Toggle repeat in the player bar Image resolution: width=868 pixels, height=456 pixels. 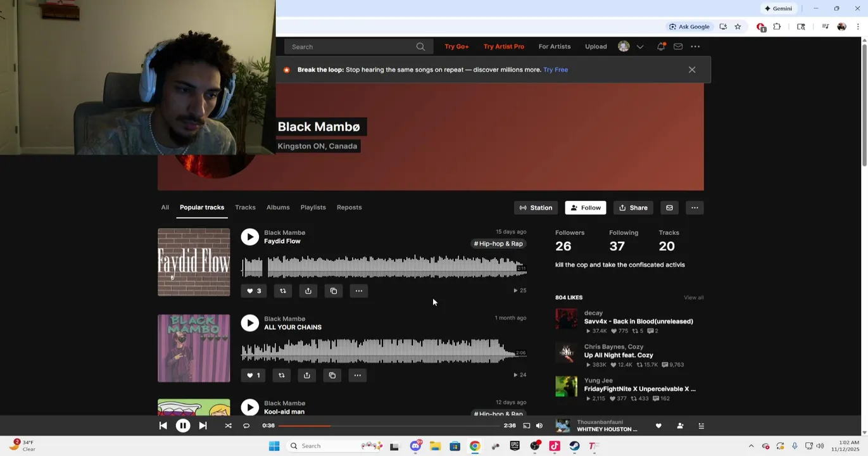coord(246,426)
